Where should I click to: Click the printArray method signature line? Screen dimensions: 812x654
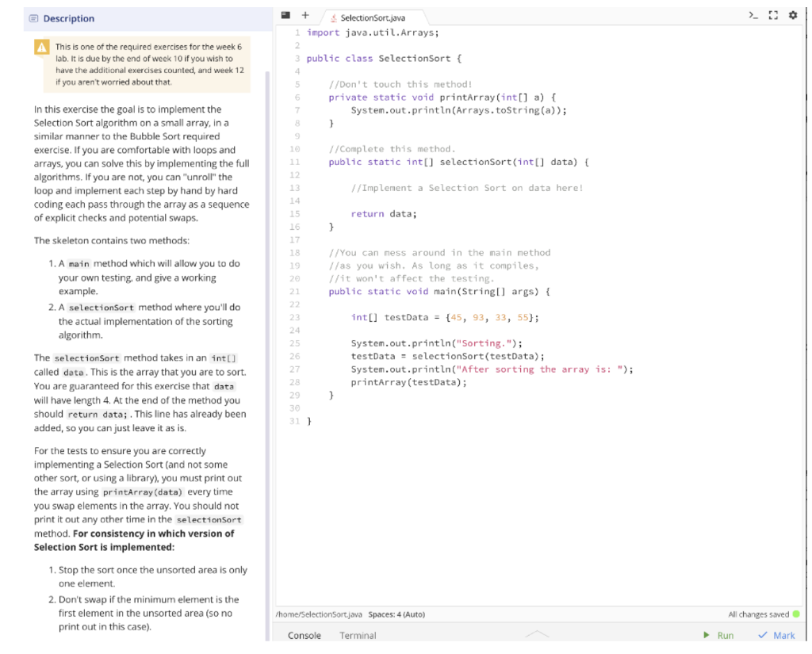(x=442, y=98)
